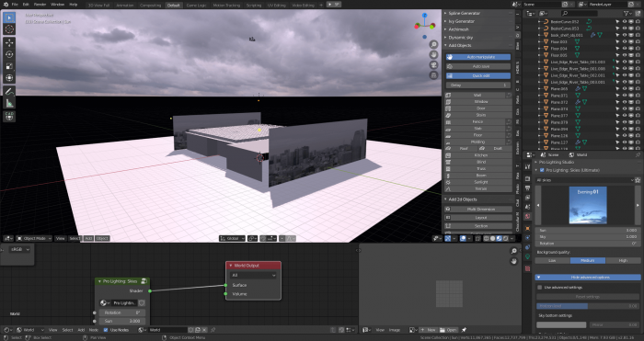Open World properties tab icon

point(527,216)
